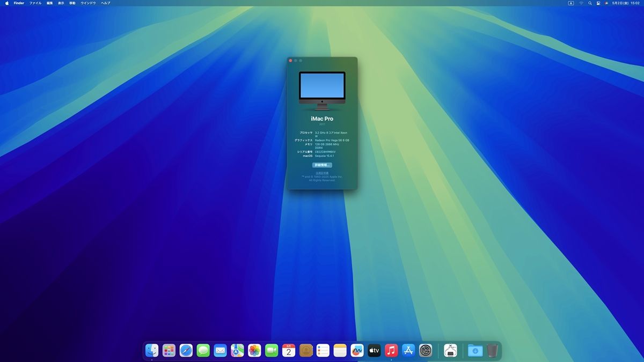The image size is (644, 362).
Task: Select the 128 GB 2666 MHz memory value
Action: (327, 146)
